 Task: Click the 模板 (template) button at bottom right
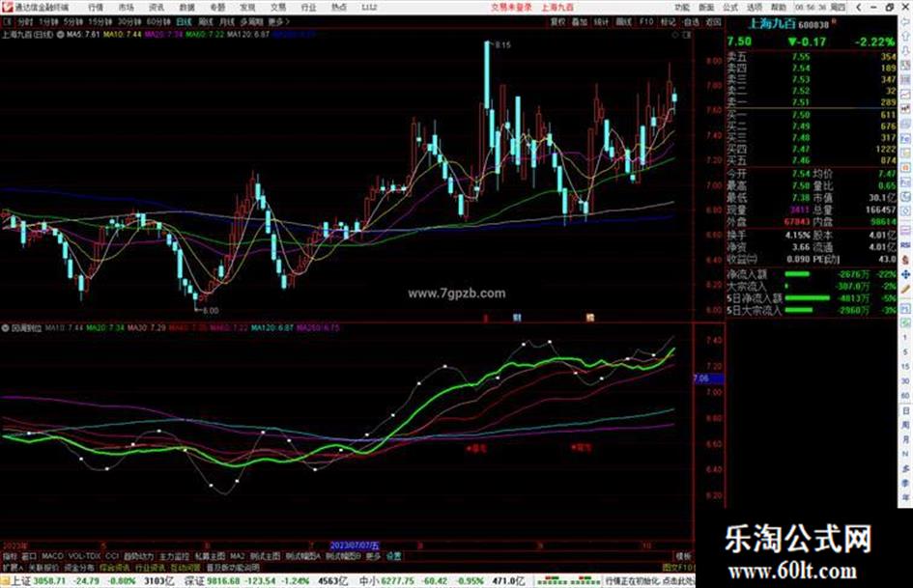pyautogui.click(x=684, y=556)
